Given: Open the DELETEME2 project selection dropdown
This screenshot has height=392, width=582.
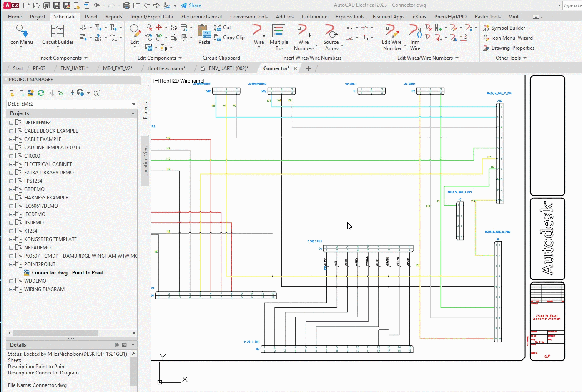Looking at the screenshot, I should pyautogui.click(x=133, y=104).
